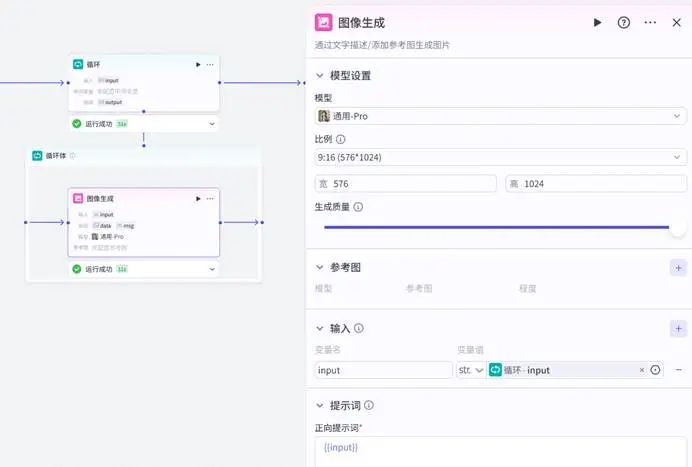
Task: Click the 正向提示词 text area
Action: pos(500,450)
